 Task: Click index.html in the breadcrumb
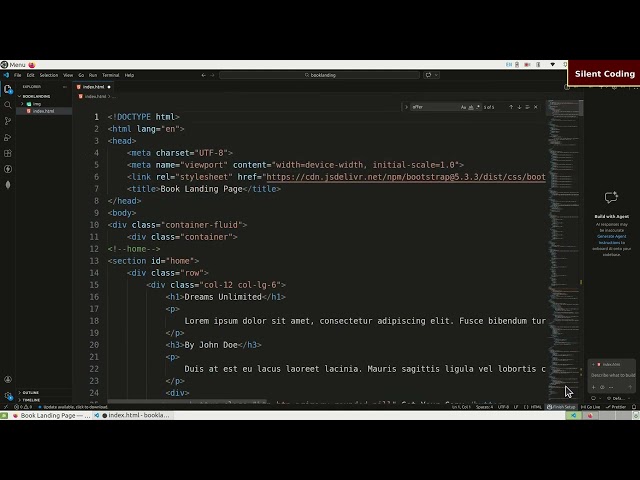coord(96,96)
